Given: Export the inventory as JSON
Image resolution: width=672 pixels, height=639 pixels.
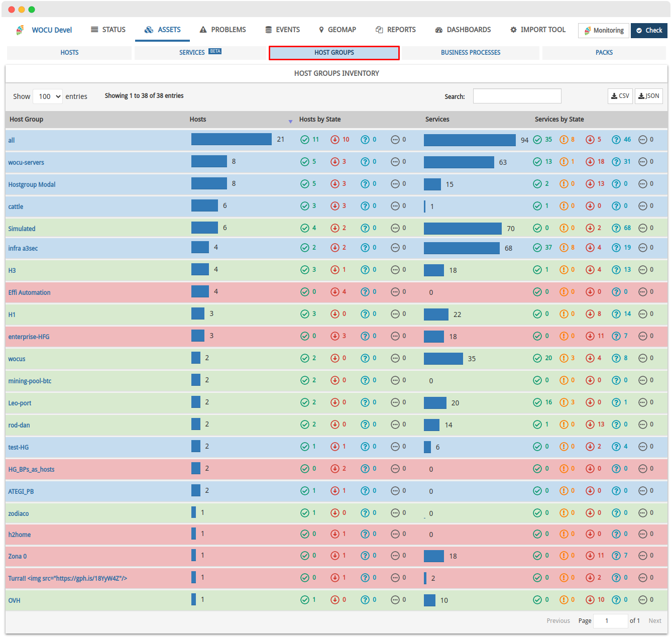Looking at the screenshot, I should pyautogui.click(x=649, y=96).
